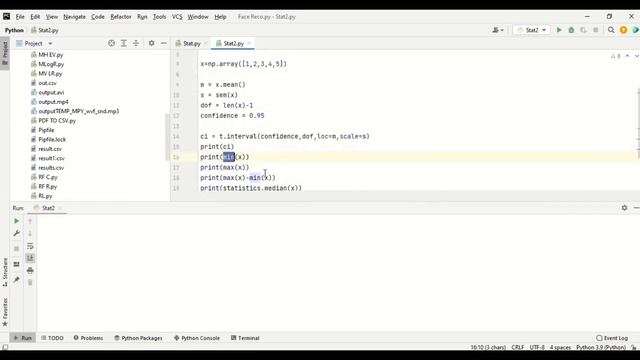Close the Stat2 Run tab
This screenshot has height=360, width=640.
click(x=60, y=208)
